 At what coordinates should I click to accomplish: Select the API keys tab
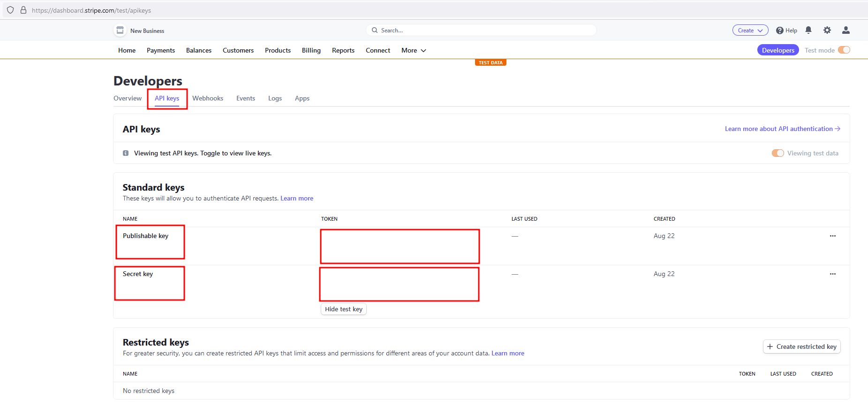point(167,98)
